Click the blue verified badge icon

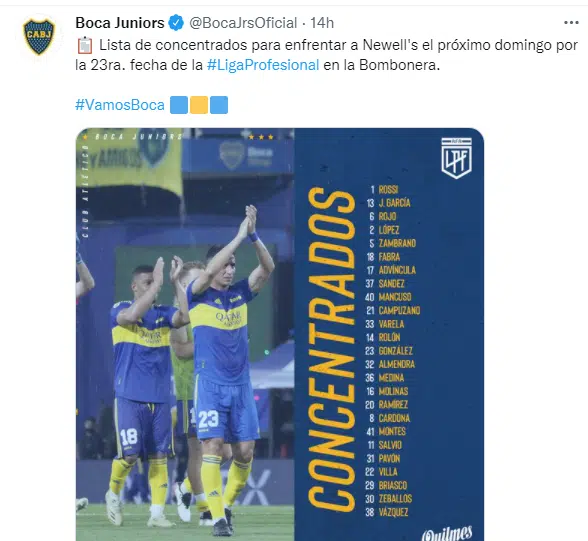[176, 23]
